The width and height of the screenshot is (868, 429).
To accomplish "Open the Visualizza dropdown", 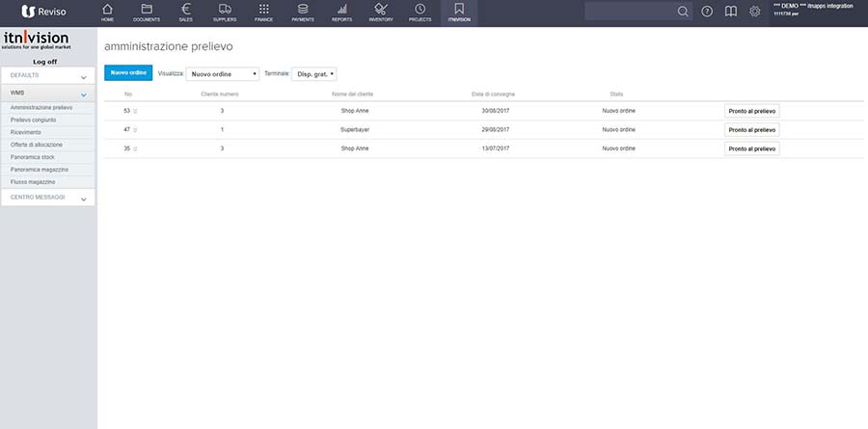I will click(222, 73).
